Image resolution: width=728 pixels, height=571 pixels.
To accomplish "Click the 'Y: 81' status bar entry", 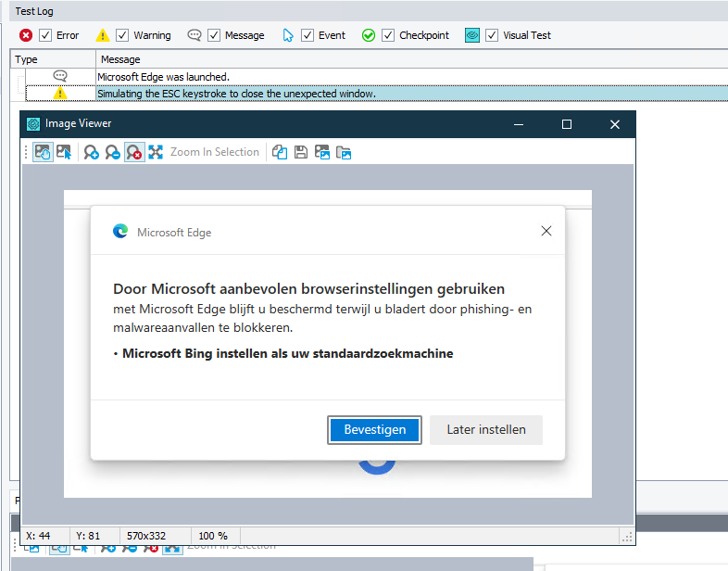I will [88, 536].
